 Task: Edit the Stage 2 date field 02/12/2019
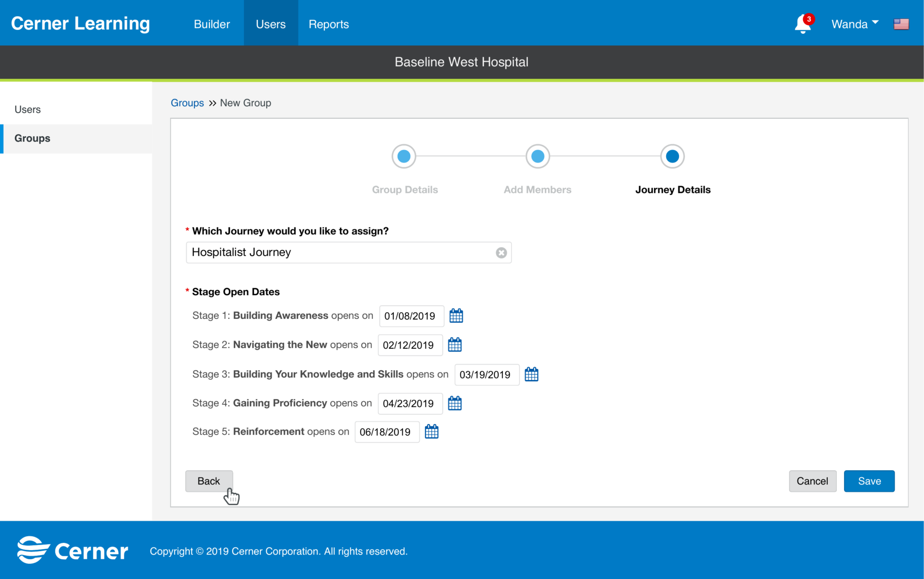410,345
